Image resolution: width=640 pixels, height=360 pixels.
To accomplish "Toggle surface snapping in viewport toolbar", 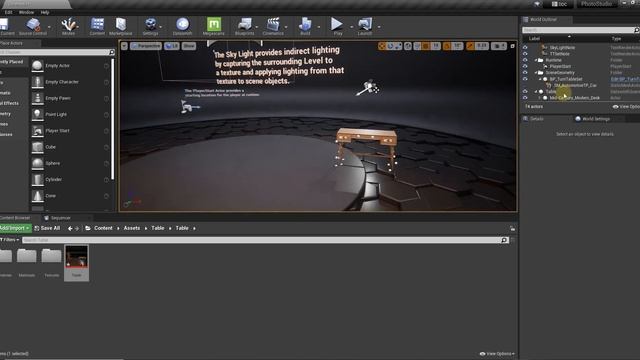I will [x=417, y=46].
